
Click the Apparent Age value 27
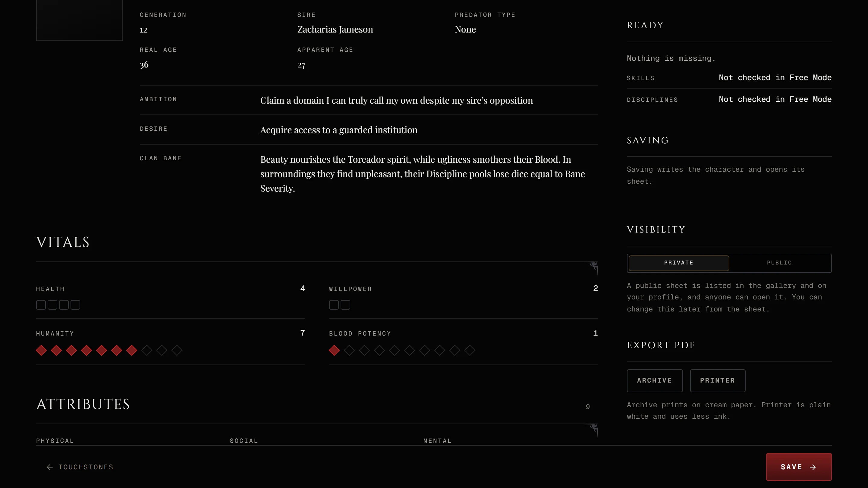click(302, 65)
